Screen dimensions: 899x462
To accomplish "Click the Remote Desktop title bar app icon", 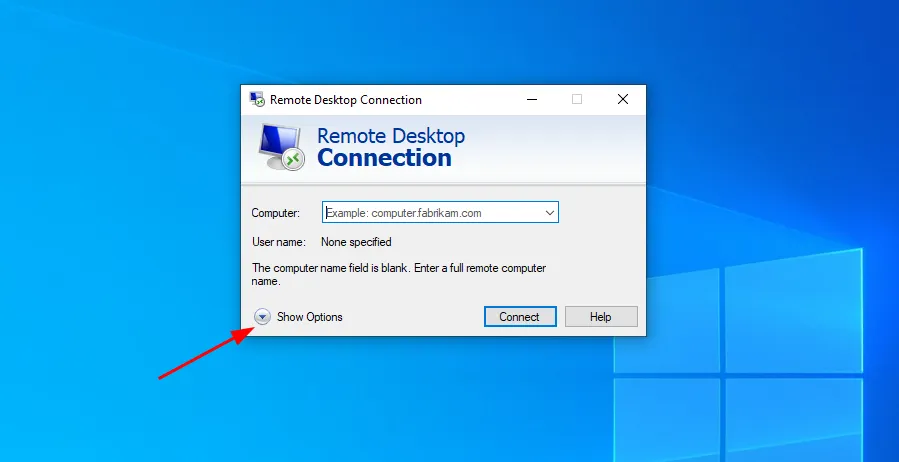I will coord(258,100).
